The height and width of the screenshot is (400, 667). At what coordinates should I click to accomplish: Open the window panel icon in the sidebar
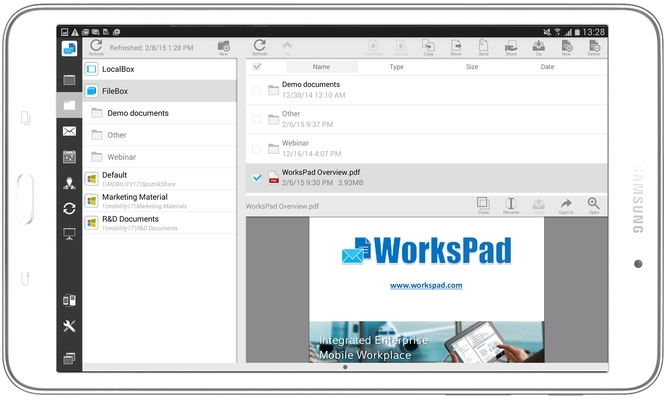pos(69,80)
